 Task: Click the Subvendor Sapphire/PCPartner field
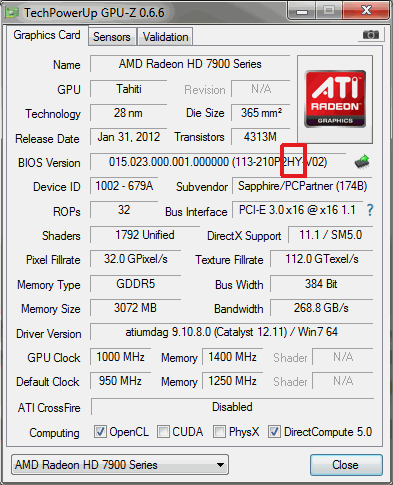[302, 186]
